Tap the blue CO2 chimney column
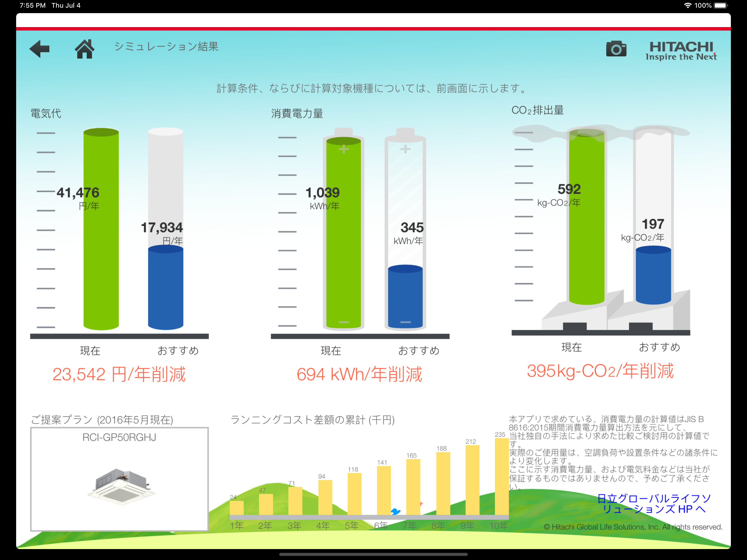This screenshot has height=560, width=747. tap(653, 275)
